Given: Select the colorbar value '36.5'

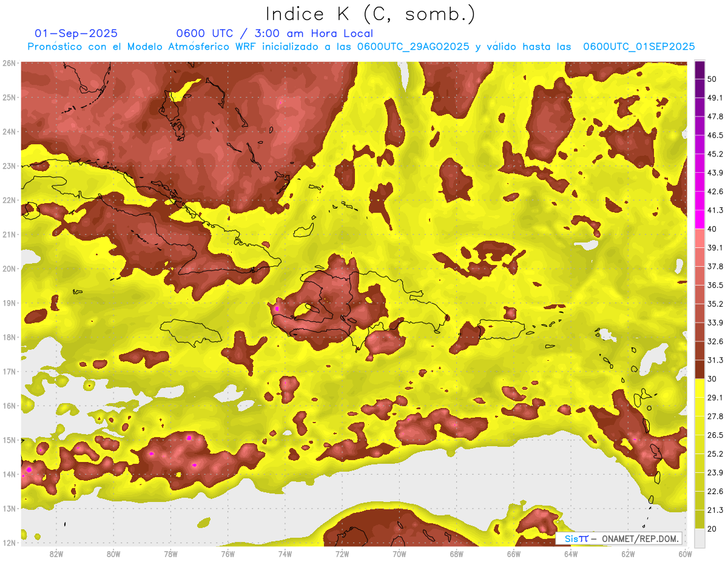Looking at the screenshot, I should tap(715, 285).
